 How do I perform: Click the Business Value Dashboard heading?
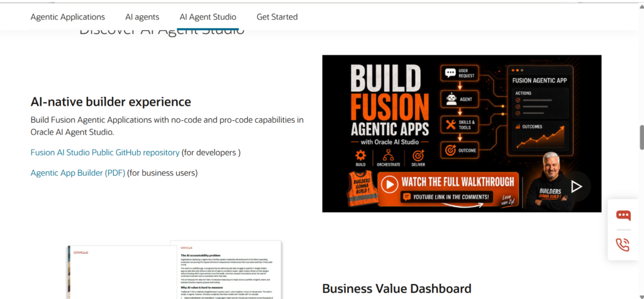[x=397, y=288]
